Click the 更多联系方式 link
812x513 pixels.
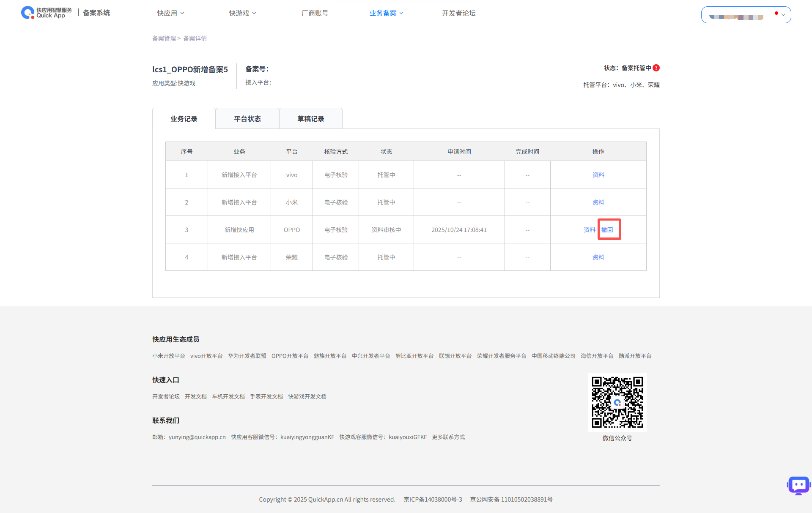click(448, 437)
